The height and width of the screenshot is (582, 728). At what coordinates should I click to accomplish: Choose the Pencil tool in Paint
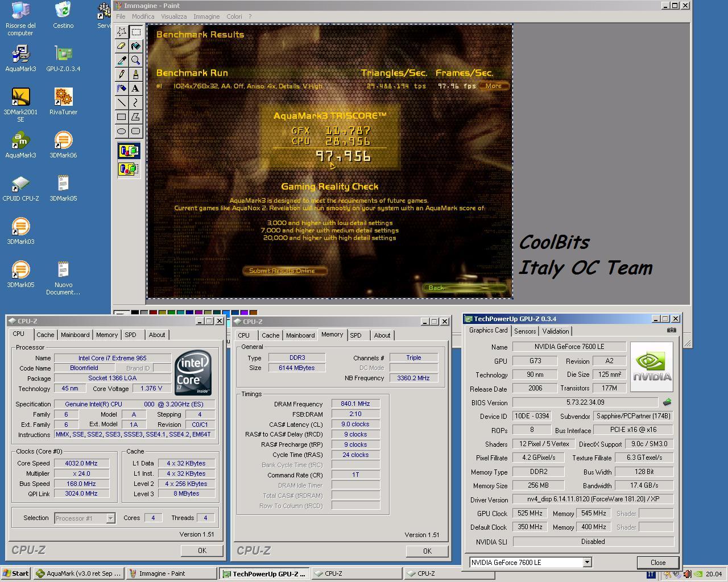(x=122, y=74)
